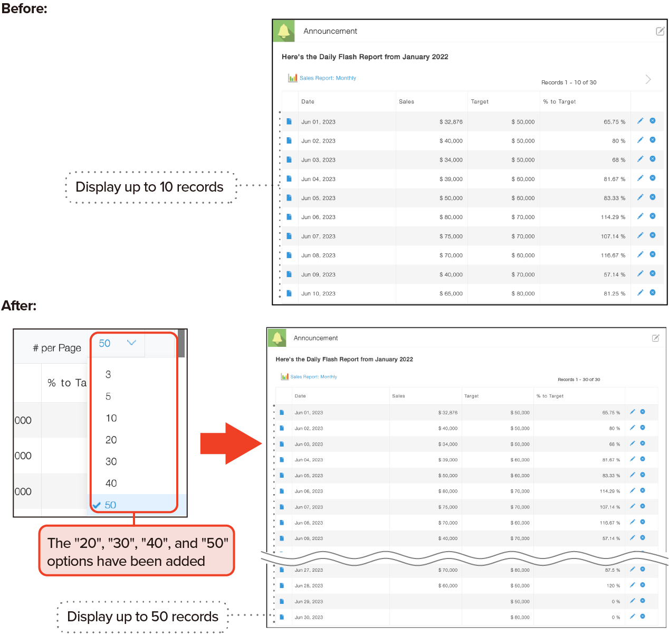Click the edit icon in bottom Announcement header
669x644 pixels.
tap(655, 338)
